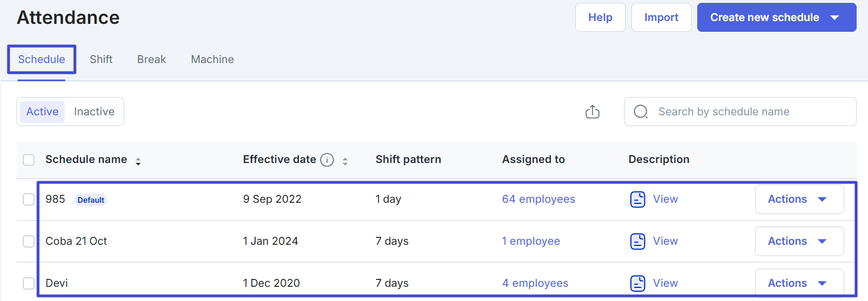Click the magnifier icon in search box

[x=641, y=112]
